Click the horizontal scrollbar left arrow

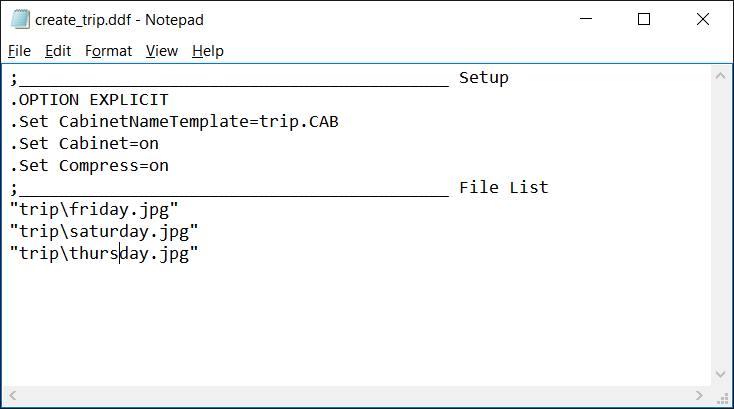click(13, 395)
